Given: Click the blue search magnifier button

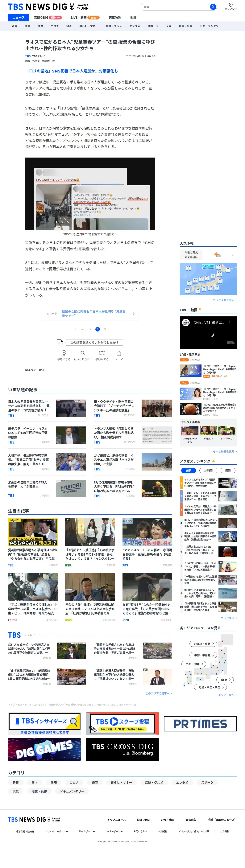Looking at the screenshot, I should click(213, 7).
